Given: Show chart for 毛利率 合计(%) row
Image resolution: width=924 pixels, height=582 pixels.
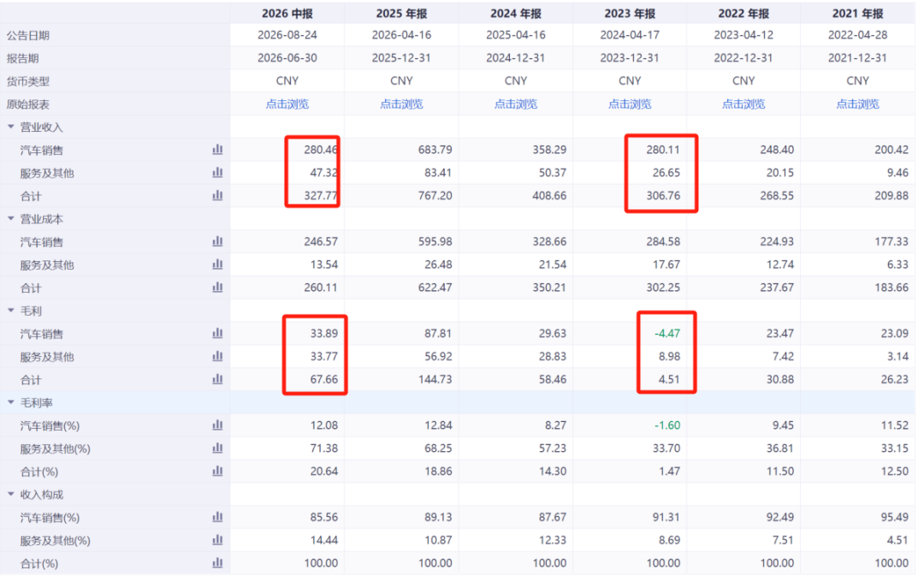Looking at the screenshot, I should 217,471.
